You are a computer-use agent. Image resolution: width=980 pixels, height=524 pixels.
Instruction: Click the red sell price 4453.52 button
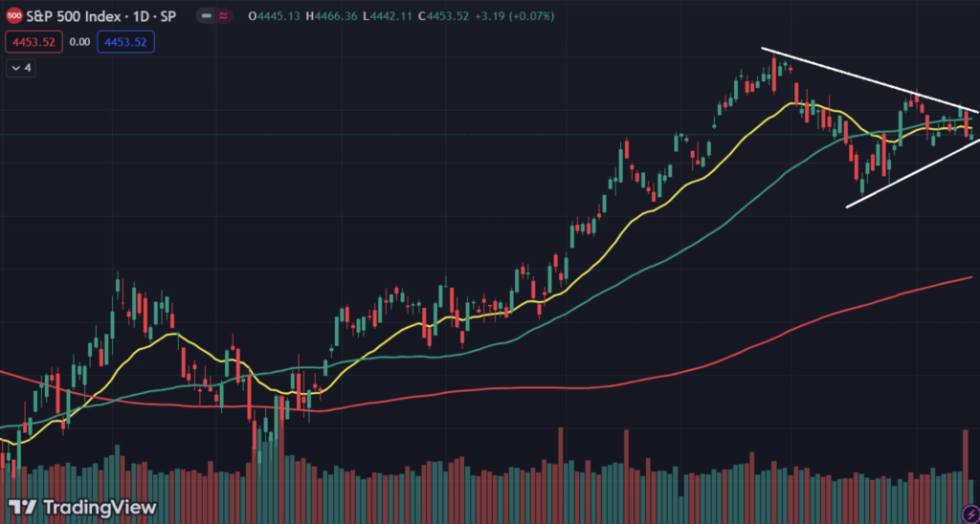coord(33,42)
